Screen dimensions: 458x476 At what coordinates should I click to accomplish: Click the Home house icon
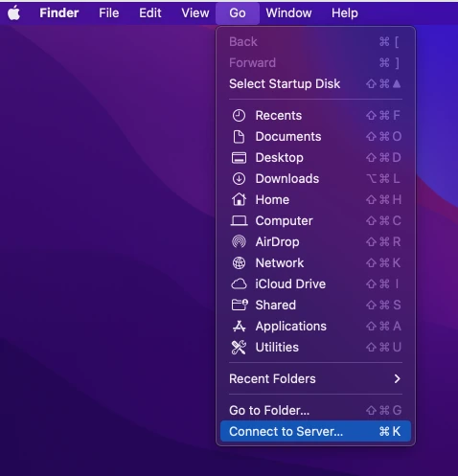pos(239,199)
